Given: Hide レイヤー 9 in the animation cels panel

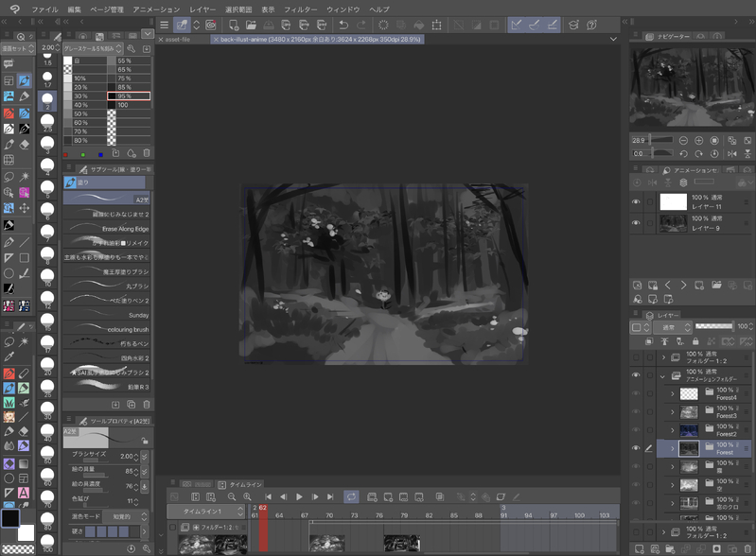Looking at the screenshot, I should pos(636,223).
